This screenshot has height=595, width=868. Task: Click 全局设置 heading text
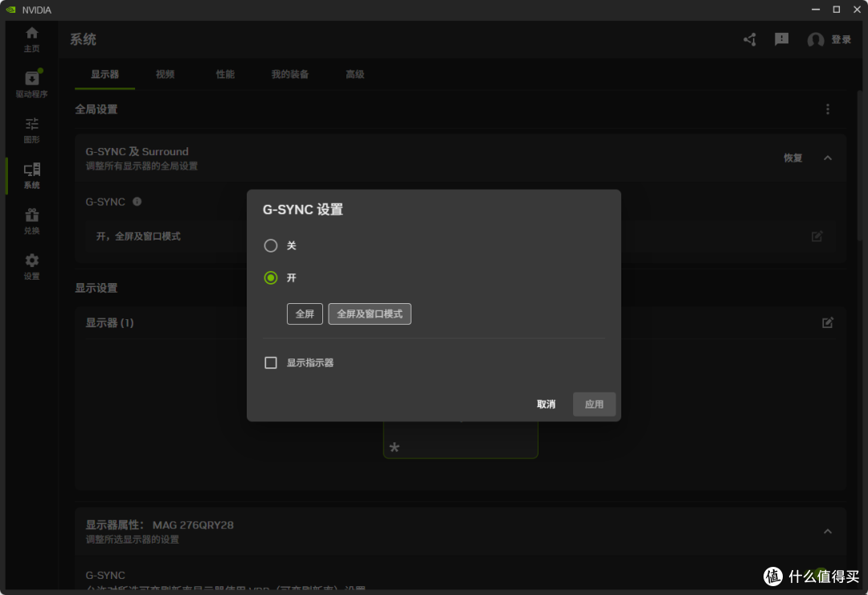(x=96, y=109)
